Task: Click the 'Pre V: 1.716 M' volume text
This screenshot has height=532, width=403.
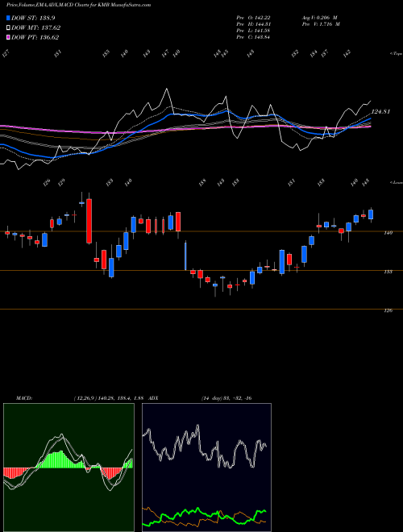Action: (321, 24)
